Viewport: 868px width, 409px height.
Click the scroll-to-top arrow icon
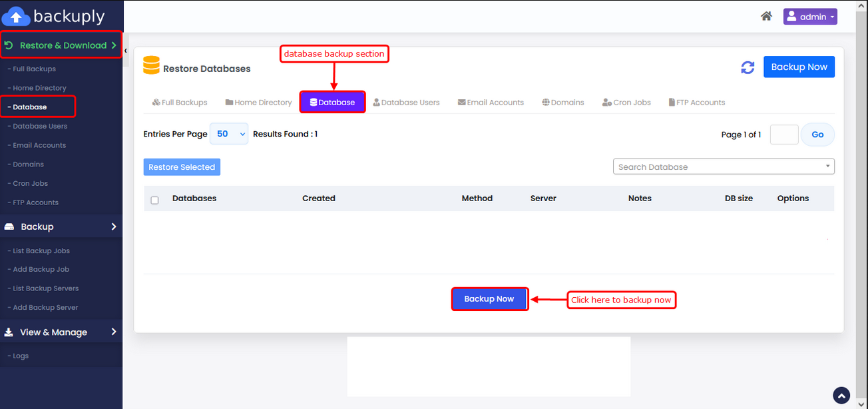(x=841, y=396)
